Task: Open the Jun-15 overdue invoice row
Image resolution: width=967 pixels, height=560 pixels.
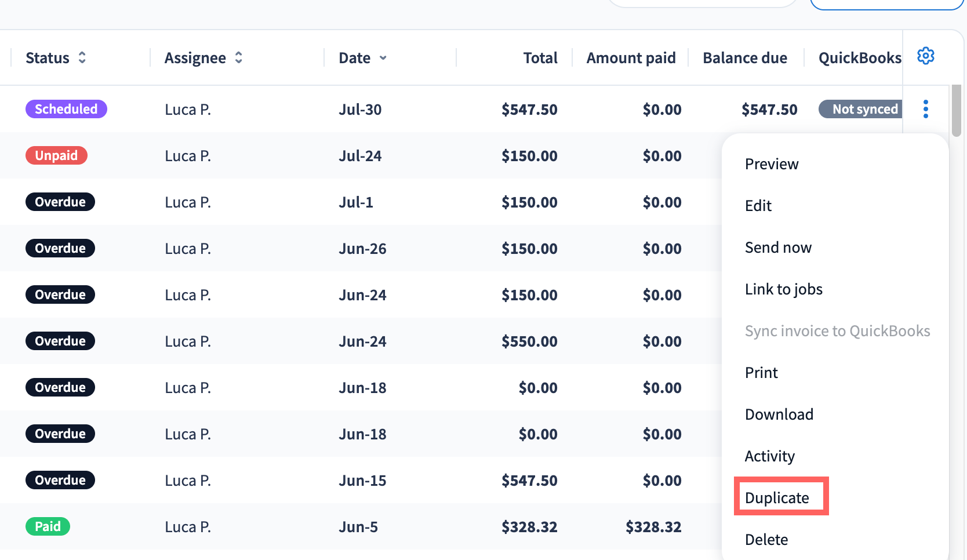Action: 361,480
